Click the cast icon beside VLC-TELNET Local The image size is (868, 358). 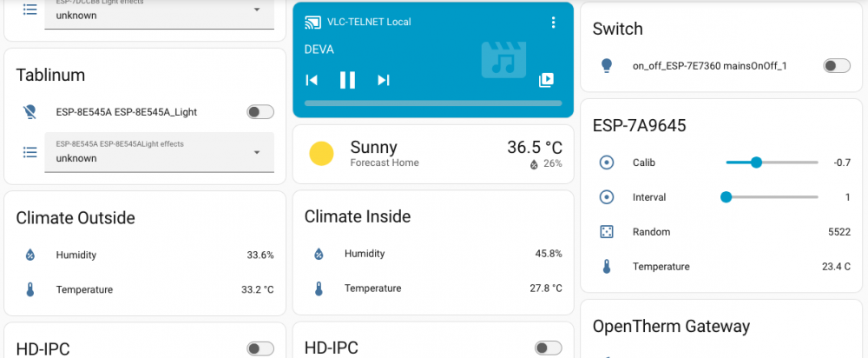point(312,23)
